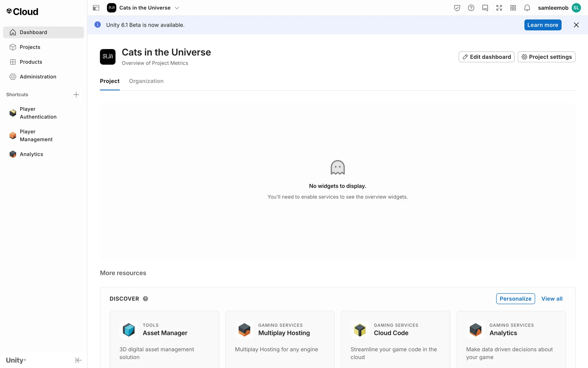The height and width of the screenshot is (368, 588).
Task: Switch to the Organization tab
Action: pyautogui.click(x=146, y=81)
